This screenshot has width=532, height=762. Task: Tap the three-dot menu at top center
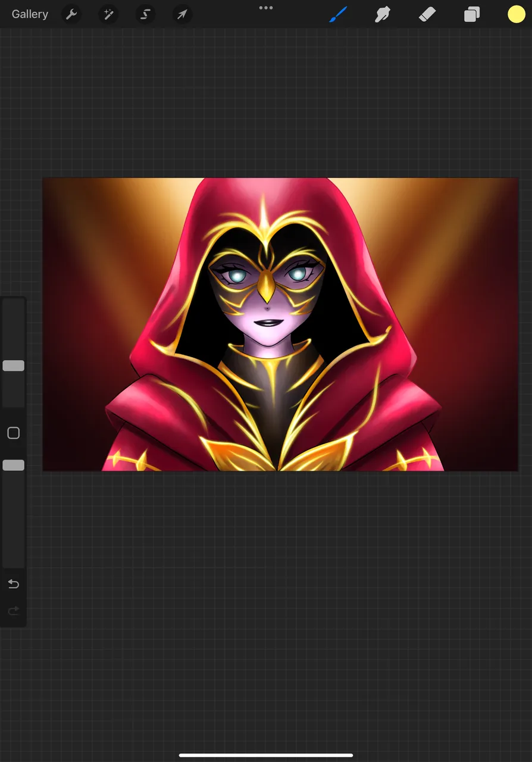click(x=266, y=8)
